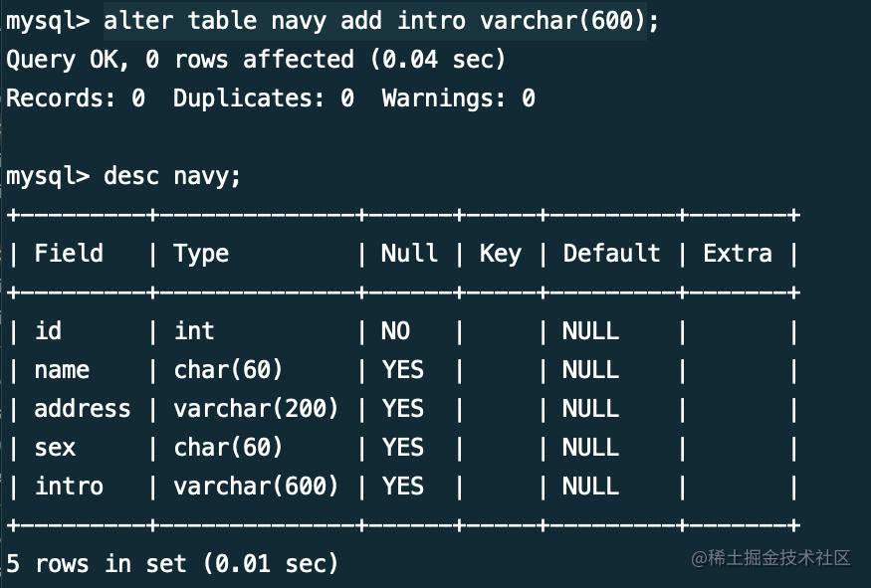This screenshot has height=588, width=871.
Task: Click the Null column header
Action: click(409, 253)
